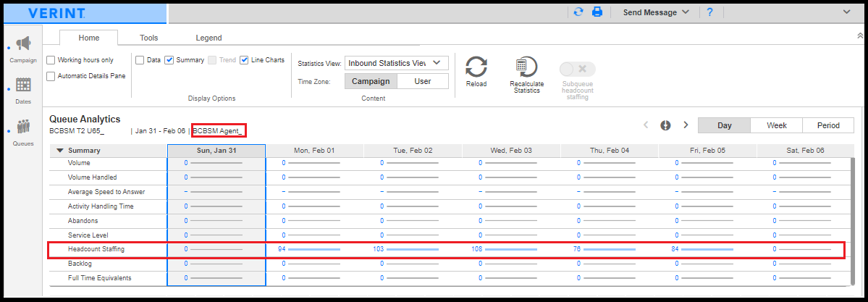Check the Data display option
This screenshot has height=302, width=868.
click(x=140, y=60)
